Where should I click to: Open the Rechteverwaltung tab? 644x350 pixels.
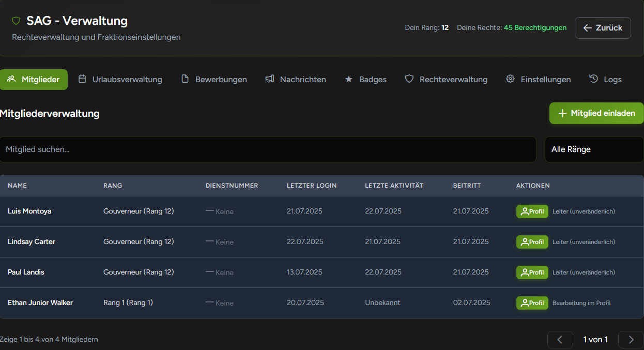coord(446,80)
